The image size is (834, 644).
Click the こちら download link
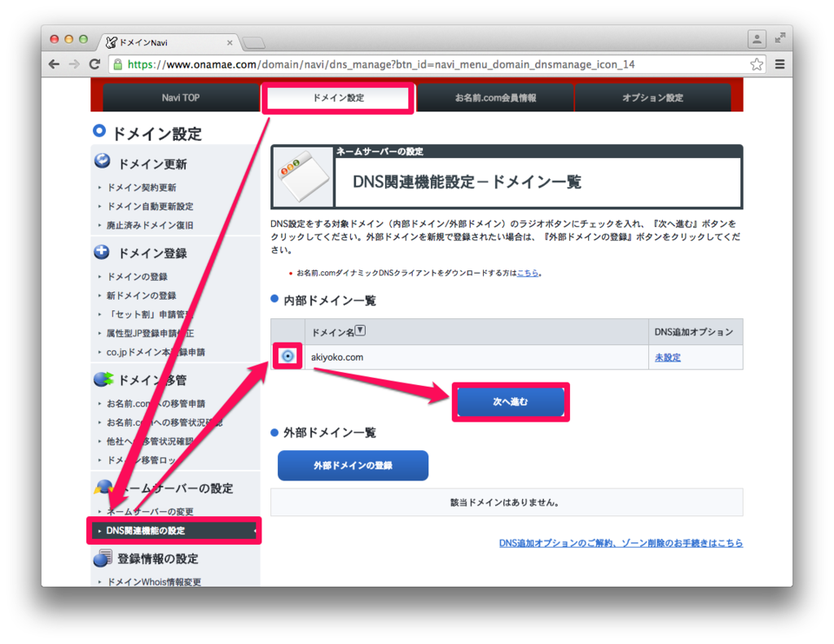coord(527,273)
